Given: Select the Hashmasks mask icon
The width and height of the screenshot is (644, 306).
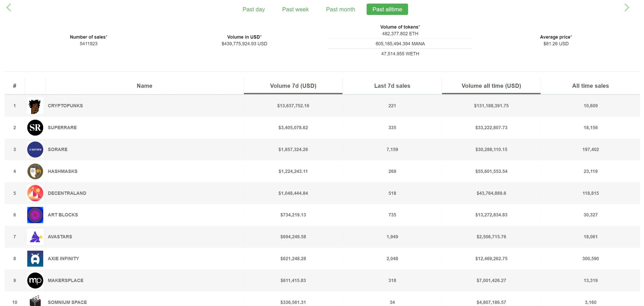Looking at the screenshot, I should click(35, 171).
